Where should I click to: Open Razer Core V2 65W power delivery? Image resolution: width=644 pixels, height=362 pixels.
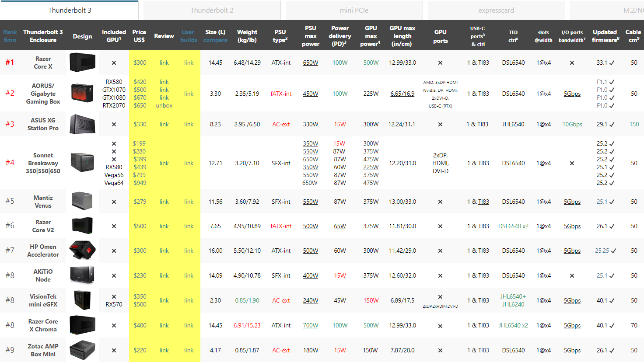(340, 226)
